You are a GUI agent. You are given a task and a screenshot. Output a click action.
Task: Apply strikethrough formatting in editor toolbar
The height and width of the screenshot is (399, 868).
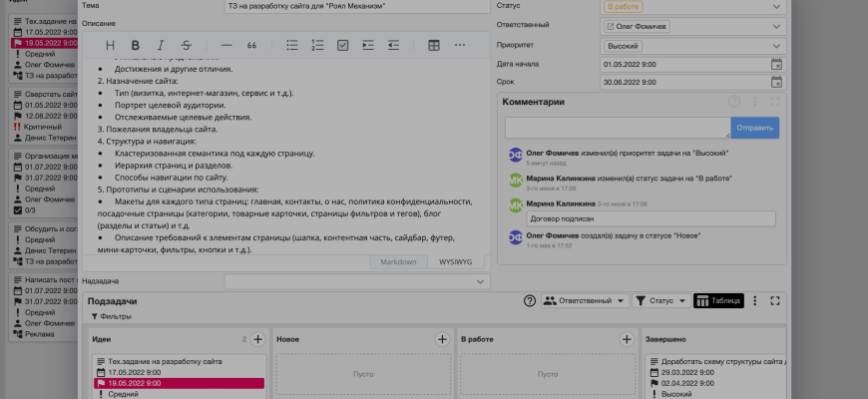coord(187,45)
